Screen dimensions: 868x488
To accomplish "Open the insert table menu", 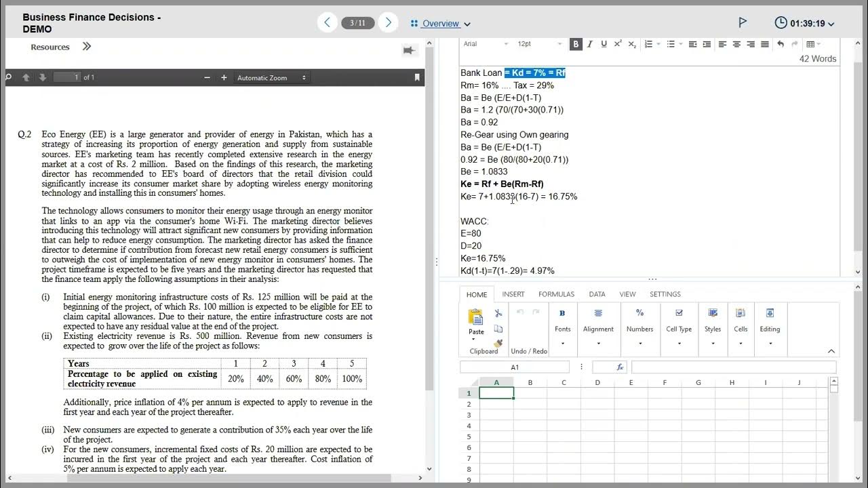I will (812, 44).
